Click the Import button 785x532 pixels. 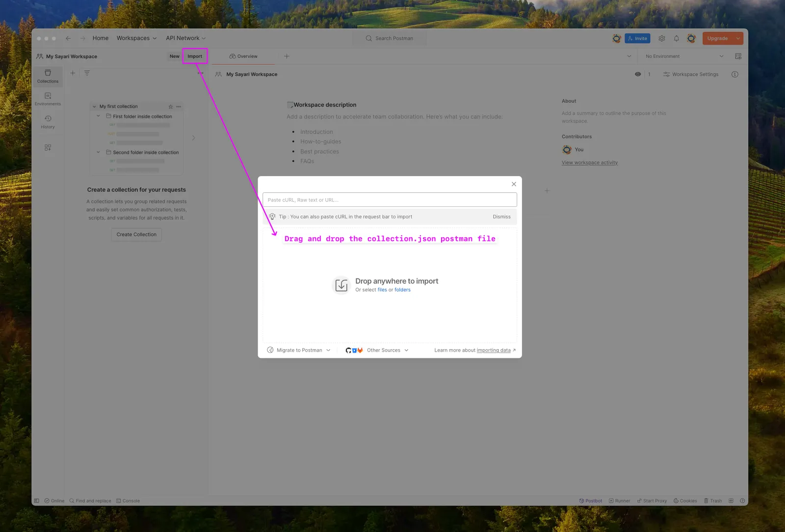pyautogui.click(x=195, y=56)
